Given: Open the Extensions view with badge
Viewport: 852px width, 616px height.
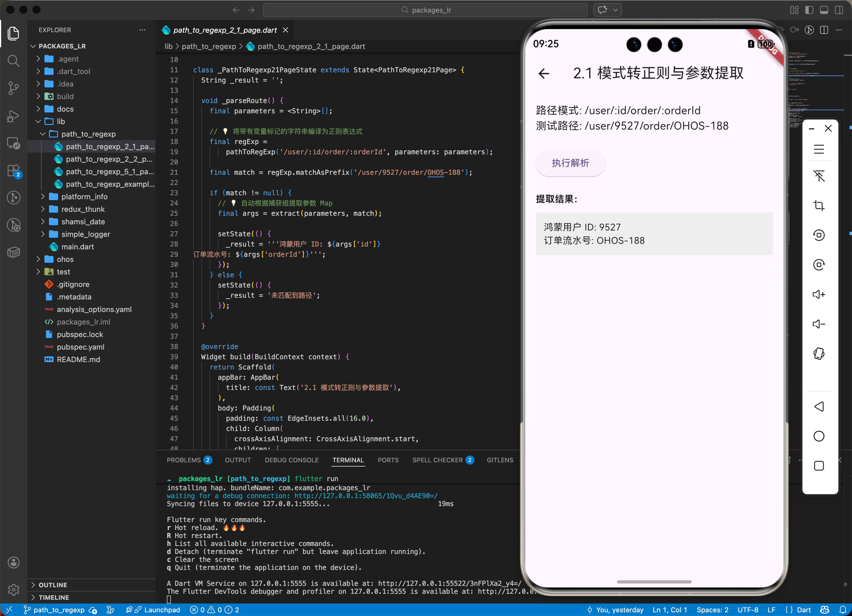Looking at the screenshot, I should (13, 171).
